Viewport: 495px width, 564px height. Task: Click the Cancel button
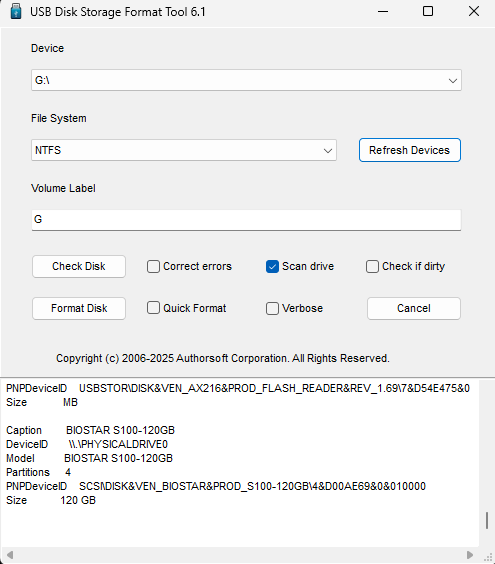click(x=414, y=308)
